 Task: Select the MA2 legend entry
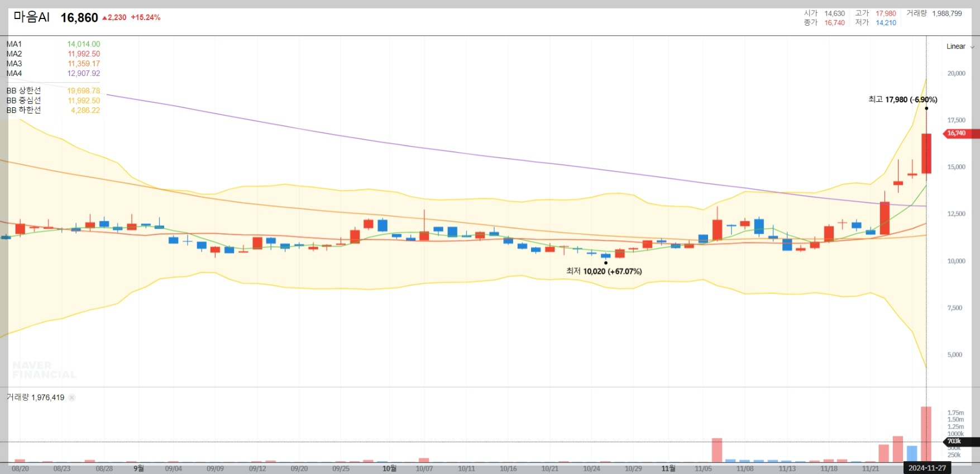(14, 54)
